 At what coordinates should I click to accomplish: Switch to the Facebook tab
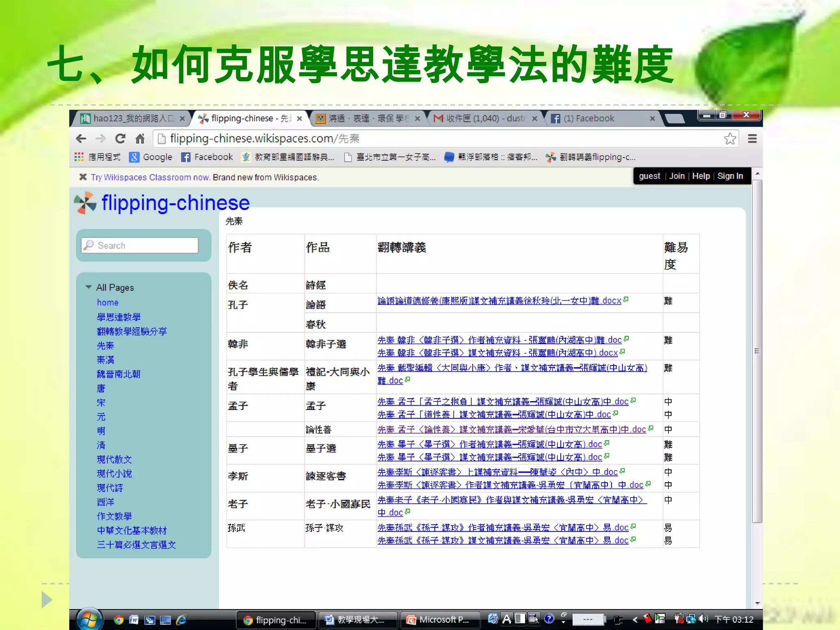click(602, 119)
